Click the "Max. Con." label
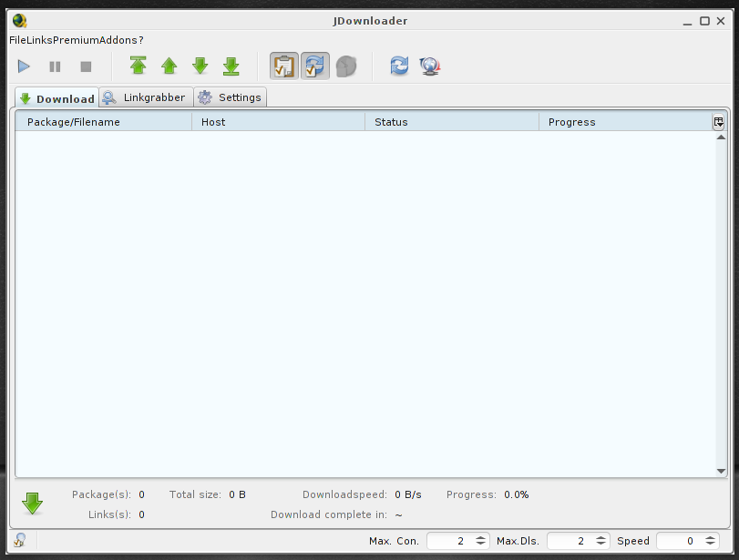Image resolution: width=739 pixels, height=560 pixels. click(394, 541)
